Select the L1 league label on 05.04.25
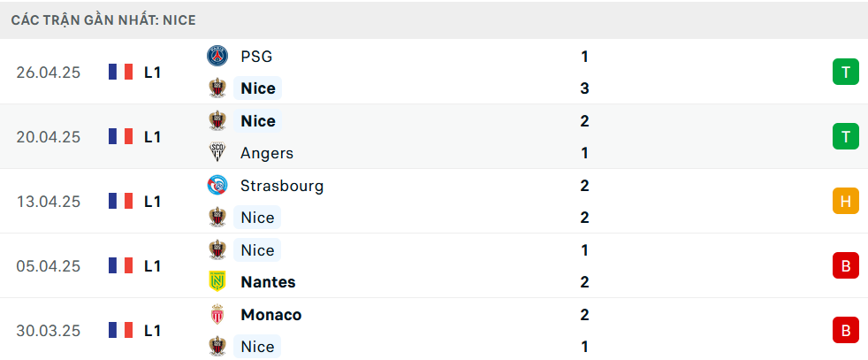This screenshot has width=868, height=360. pos(152,266)
